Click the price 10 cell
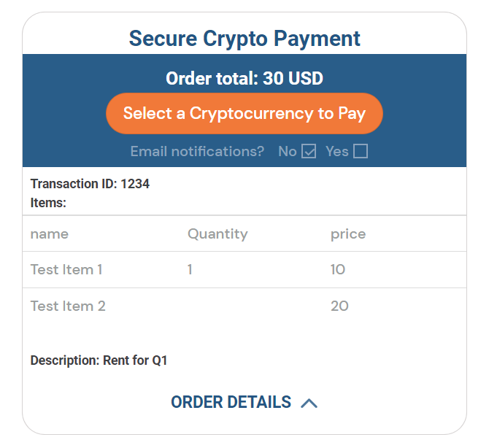Viewport: 489px width, 448px height. [338, 270]
